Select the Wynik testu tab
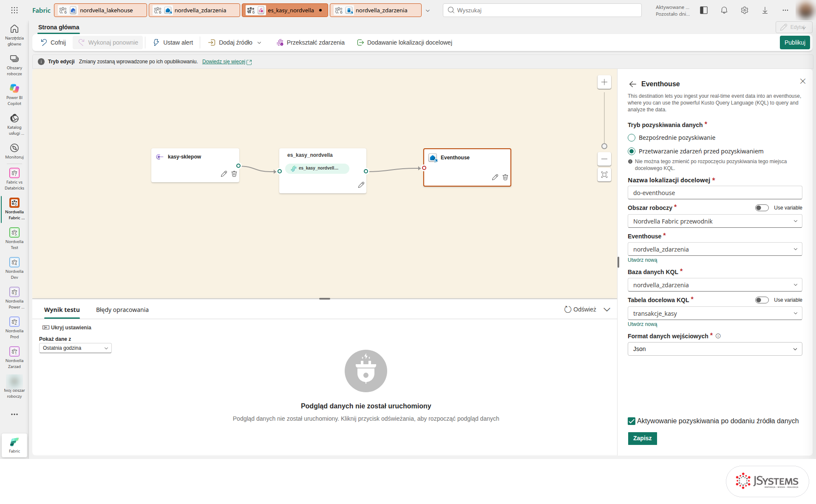Screen dimensions: 816x504 tap(62, 310)
